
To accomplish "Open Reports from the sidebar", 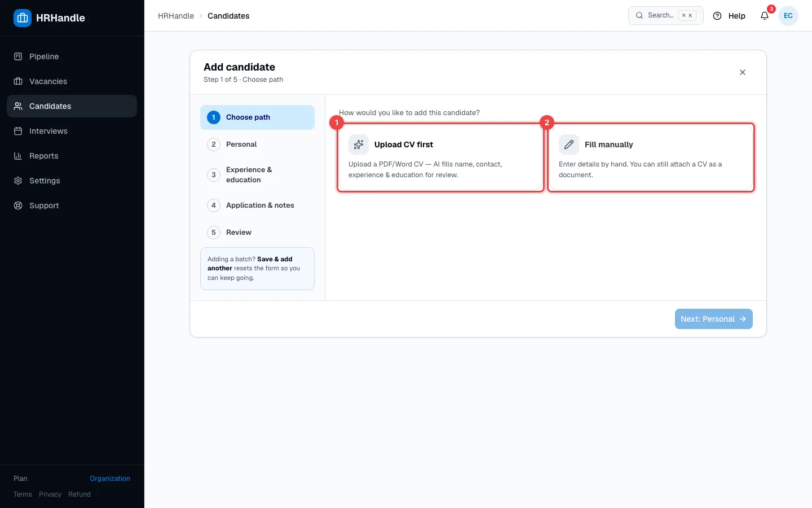I will point(72,156).
